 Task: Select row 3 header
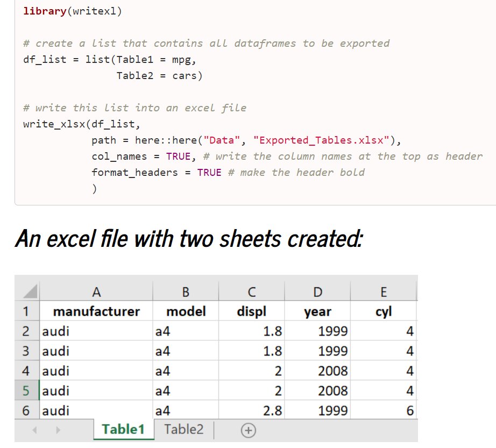click(26, 351)
